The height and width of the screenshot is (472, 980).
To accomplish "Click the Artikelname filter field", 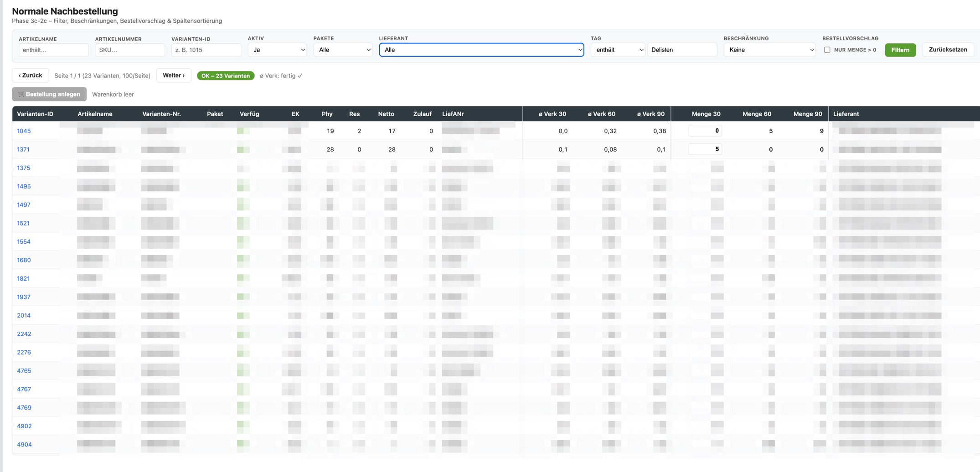I will click(x=53, y=50).
